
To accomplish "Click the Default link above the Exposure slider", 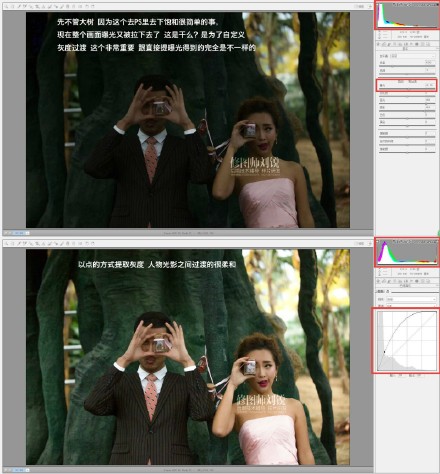I will (412, 81).
